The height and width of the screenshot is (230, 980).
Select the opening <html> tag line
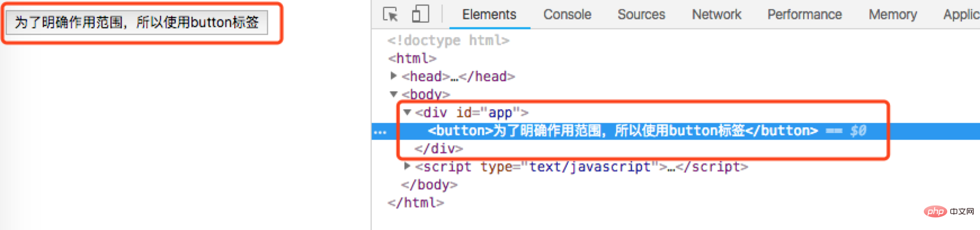coord(412,58)
